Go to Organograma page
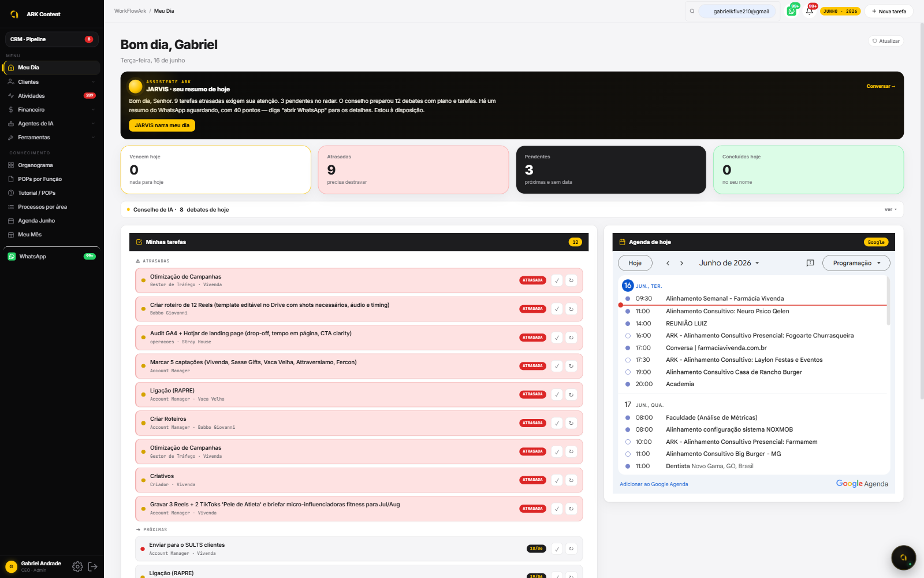 52,165
